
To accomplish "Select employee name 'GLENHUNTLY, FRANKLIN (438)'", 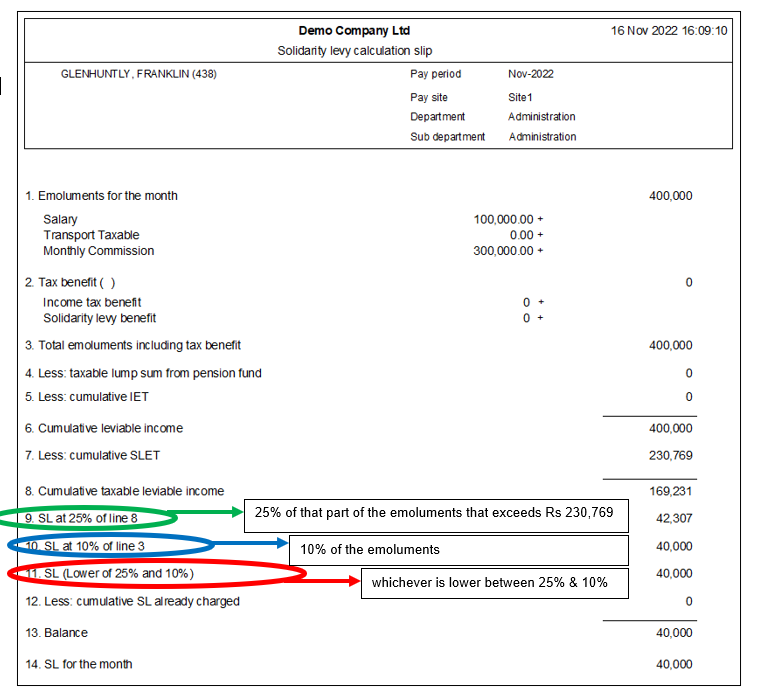I will coord(139,74).
